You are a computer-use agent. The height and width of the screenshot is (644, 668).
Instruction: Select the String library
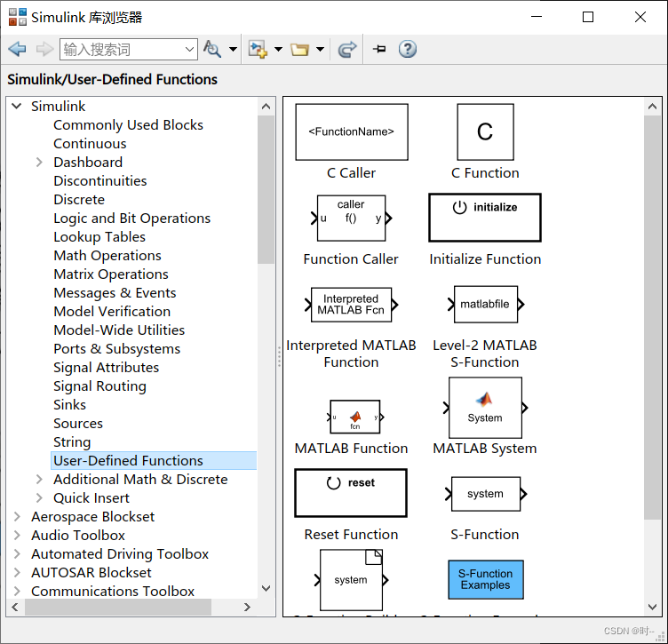[72, 442]
